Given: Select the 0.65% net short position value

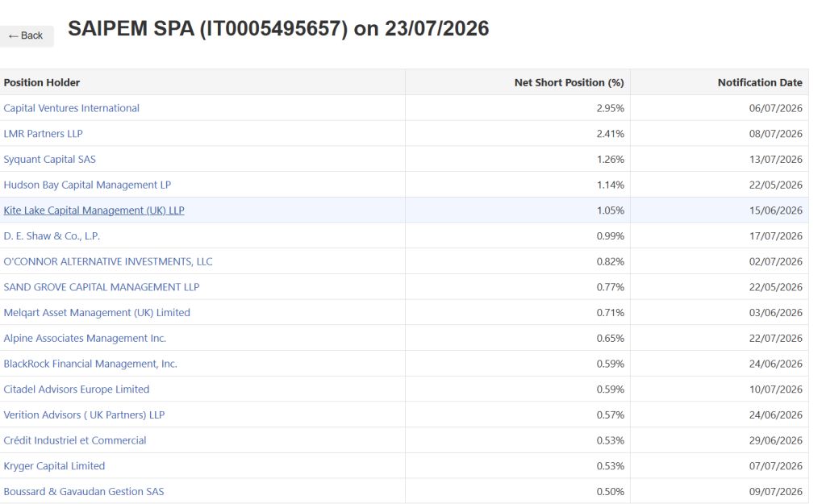Looking at the screenshot, I should (x=610, y=338).
